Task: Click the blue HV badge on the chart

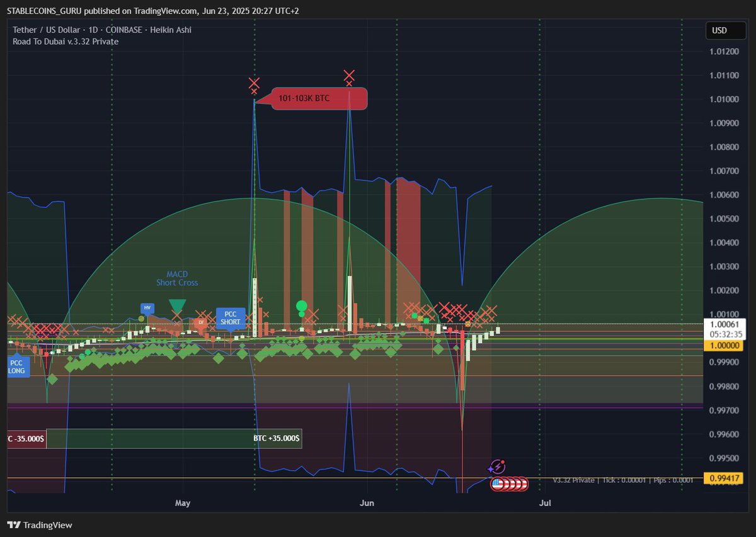Action: tap(146, 308)
